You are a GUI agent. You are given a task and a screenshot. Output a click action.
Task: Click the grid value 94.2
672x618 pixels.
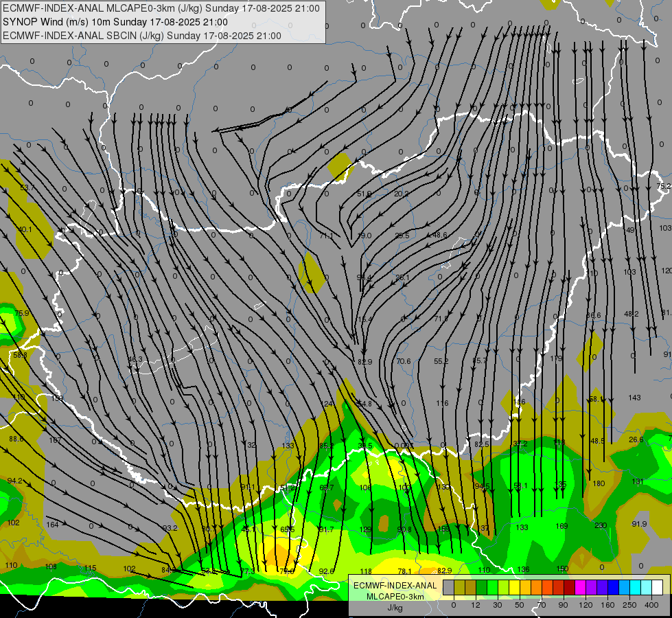coord(14,481)
